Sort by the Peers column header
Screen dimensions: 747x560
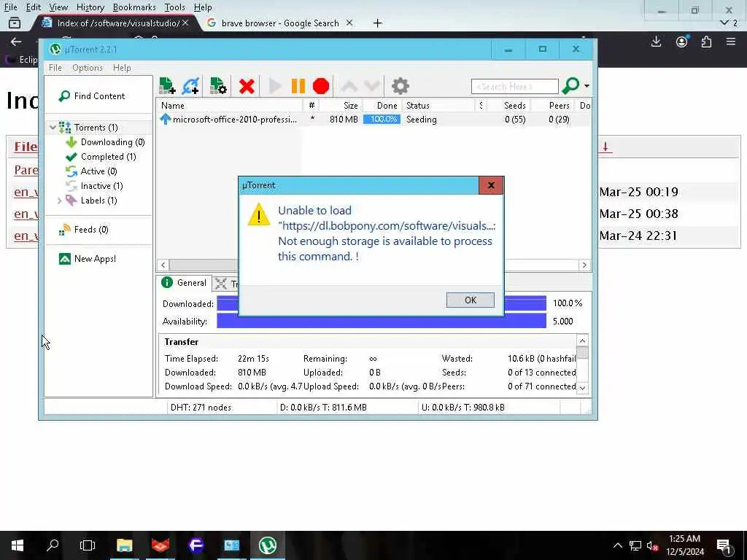[553, 106]
